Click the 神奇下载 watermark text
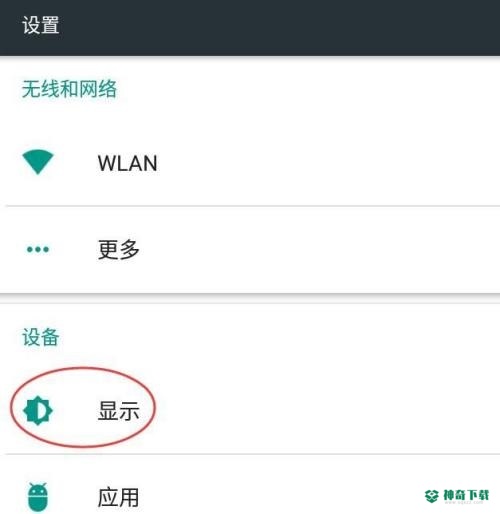 coord(466,495)
